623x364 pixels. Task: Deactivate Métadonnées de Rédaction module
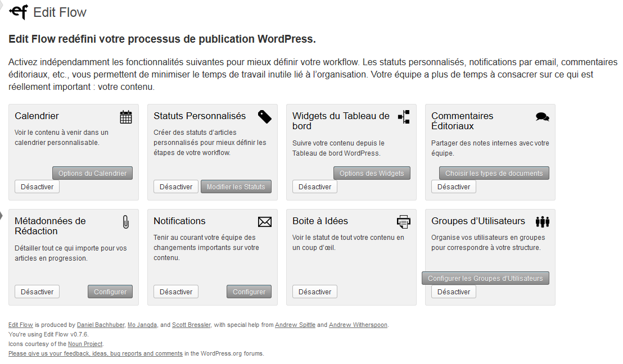point(37,292)
